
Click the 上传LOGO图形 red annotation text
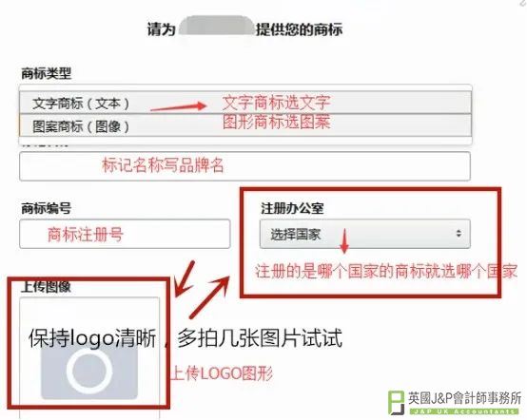[222, 373]
